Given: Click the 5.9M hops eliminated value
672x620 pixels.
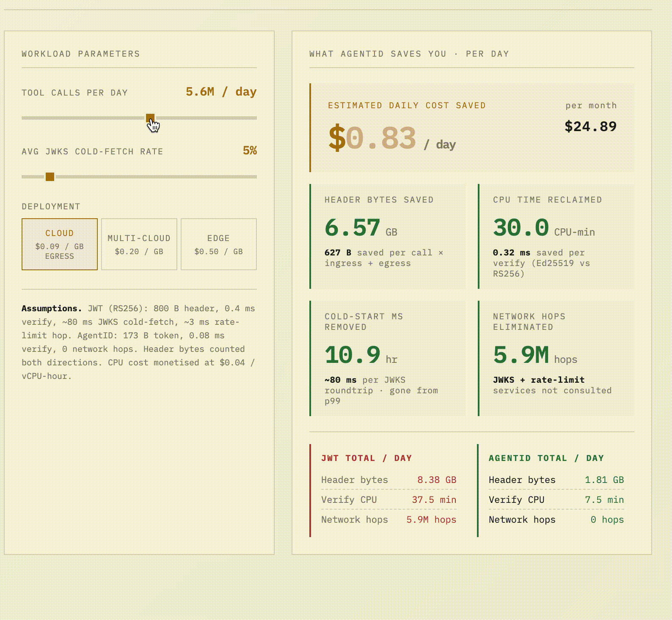Looking at the screenshot, I should pyautogui.click(x=535, y=355).
